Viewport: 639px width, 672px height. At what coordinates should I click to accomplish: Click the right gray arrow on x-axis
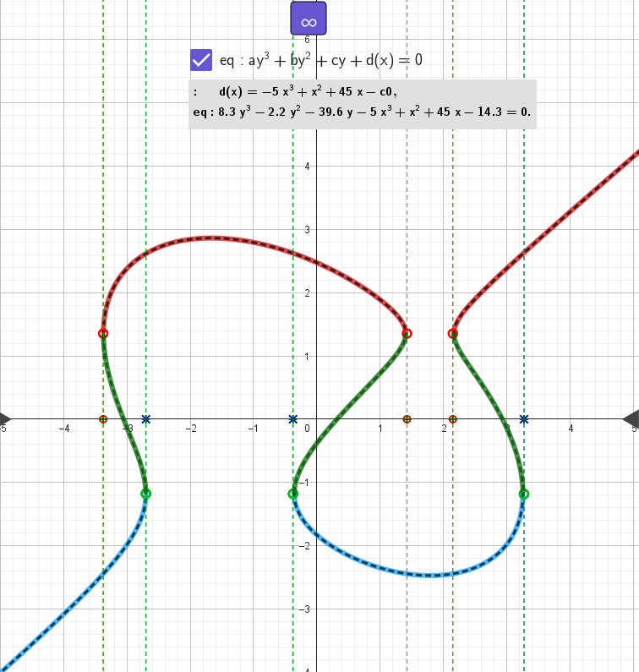[631, 418]
